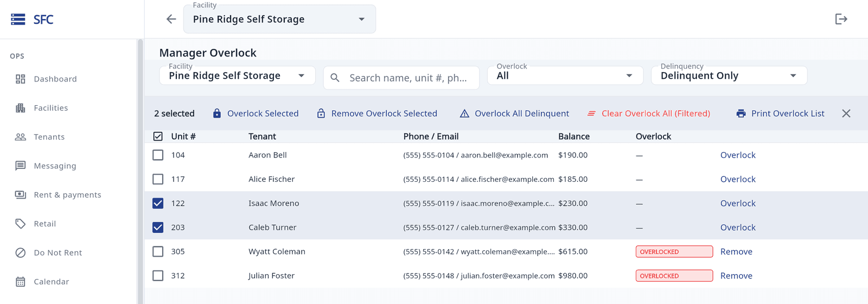
Task: Toggle the select-all checkbox in header
Action: 158,136
